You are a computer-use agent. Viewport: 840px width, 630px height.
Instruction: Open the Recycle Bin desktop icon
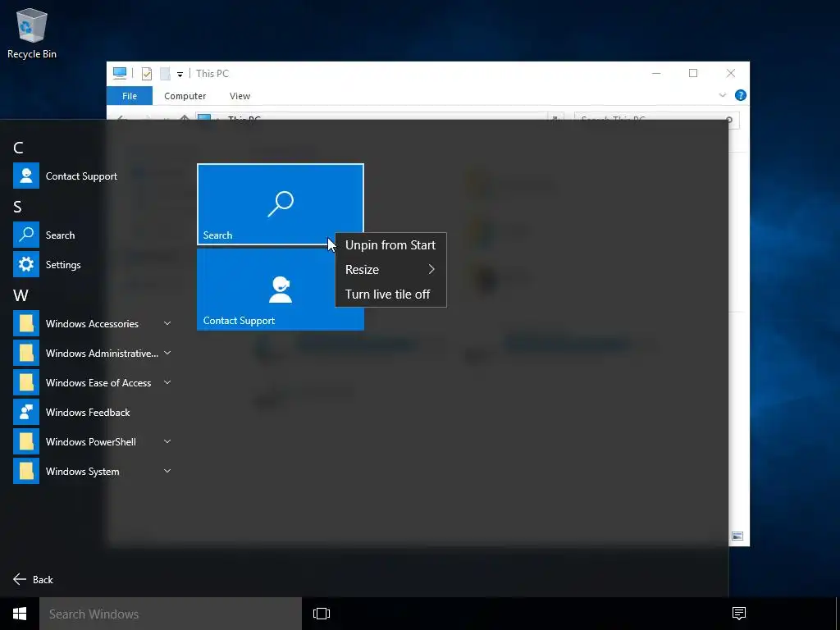point(32,33)
